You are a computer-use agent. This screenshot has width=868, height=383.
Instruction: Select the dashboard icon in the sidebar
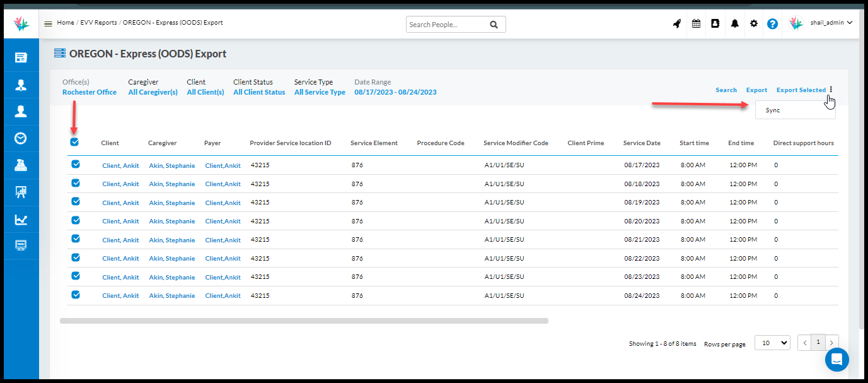[x=21, y=57]
